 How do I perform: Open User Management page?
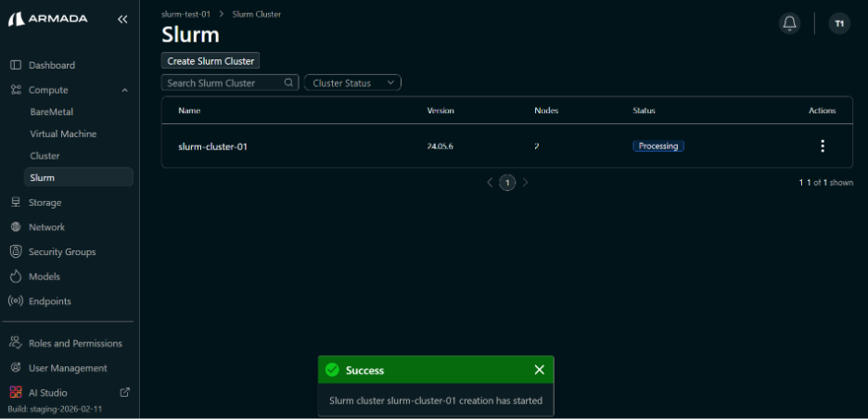(68, 367)
